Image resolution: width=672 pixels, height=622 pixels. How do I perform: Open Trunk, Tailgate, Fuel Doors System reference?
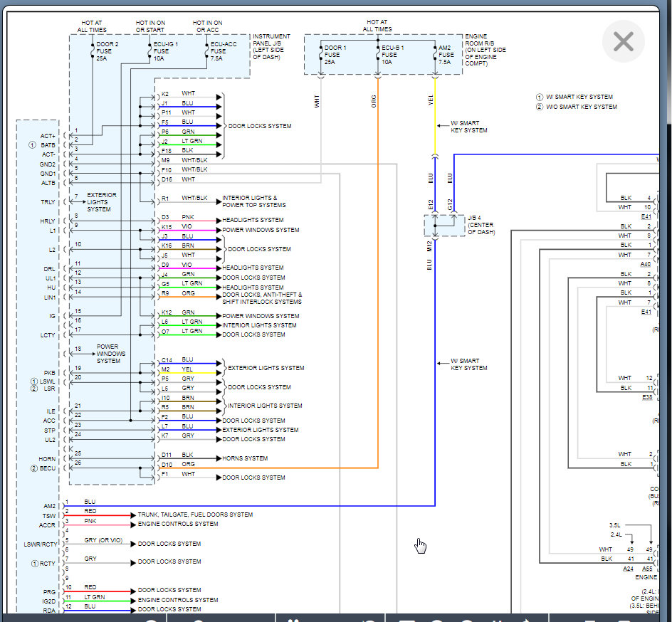coord(194,515)
